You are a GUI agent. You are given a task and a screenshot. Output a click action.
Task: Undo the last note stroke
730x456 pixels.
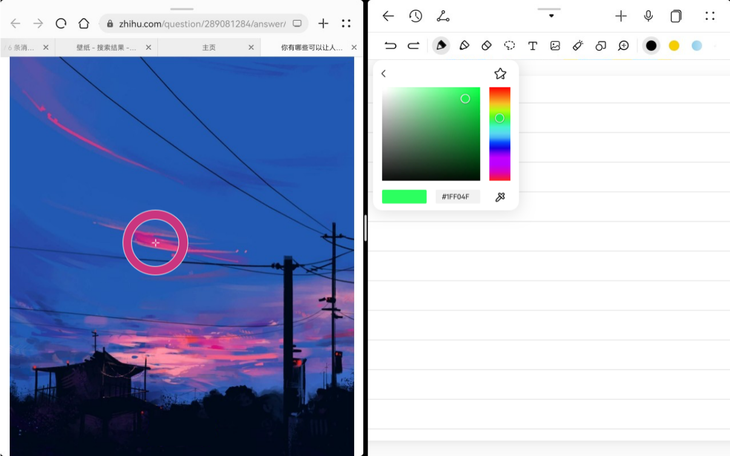(390, 45)
